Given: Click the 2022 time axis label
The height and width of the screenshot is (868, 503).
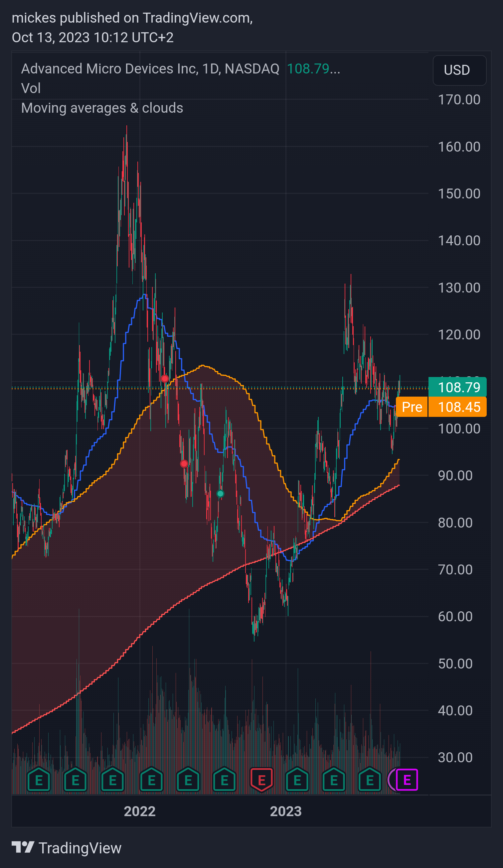Looking at the screenshot, I should click(x=140, y=811).
